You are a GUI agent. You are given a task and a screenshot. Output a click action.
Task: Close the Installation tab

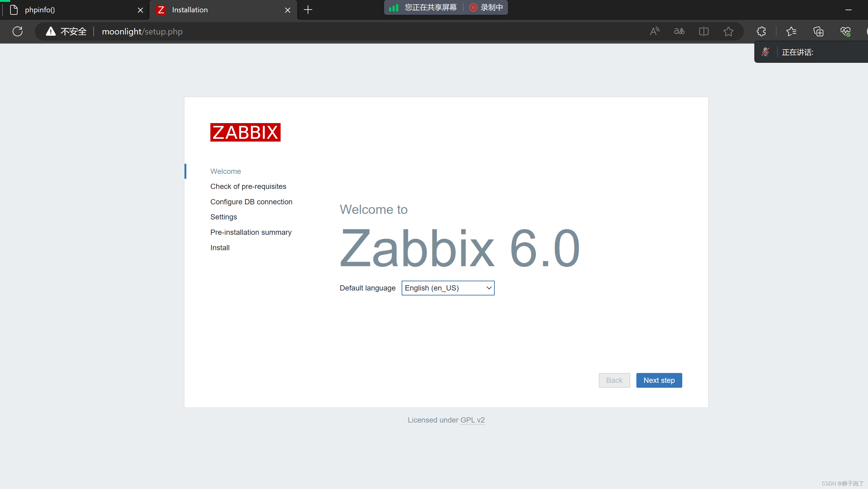tap(287, 10)
